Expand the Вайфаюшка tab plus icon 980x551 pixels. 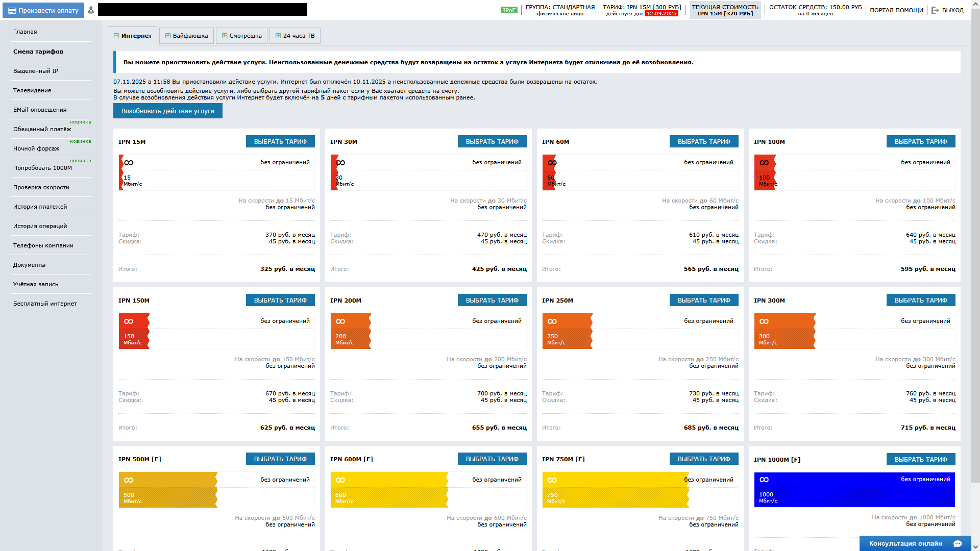(168, 36)
